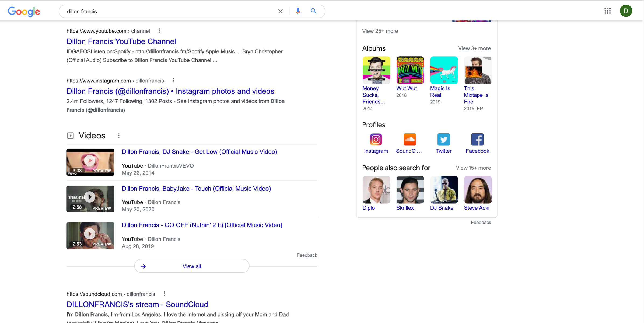Open This Mixtape Is Fire album cover
Image resolution: width=644 pixels, height=323 pixels.
point(478,70)
